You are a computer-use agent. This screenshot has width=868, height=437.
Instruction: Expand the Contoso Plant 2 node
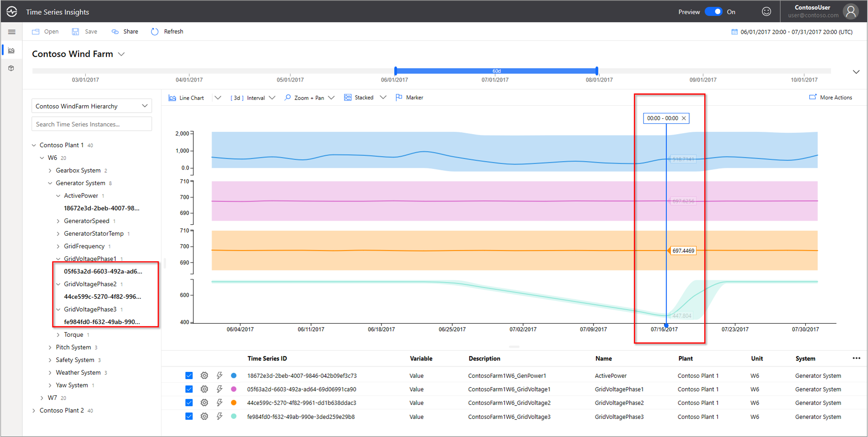pos(34,410)
